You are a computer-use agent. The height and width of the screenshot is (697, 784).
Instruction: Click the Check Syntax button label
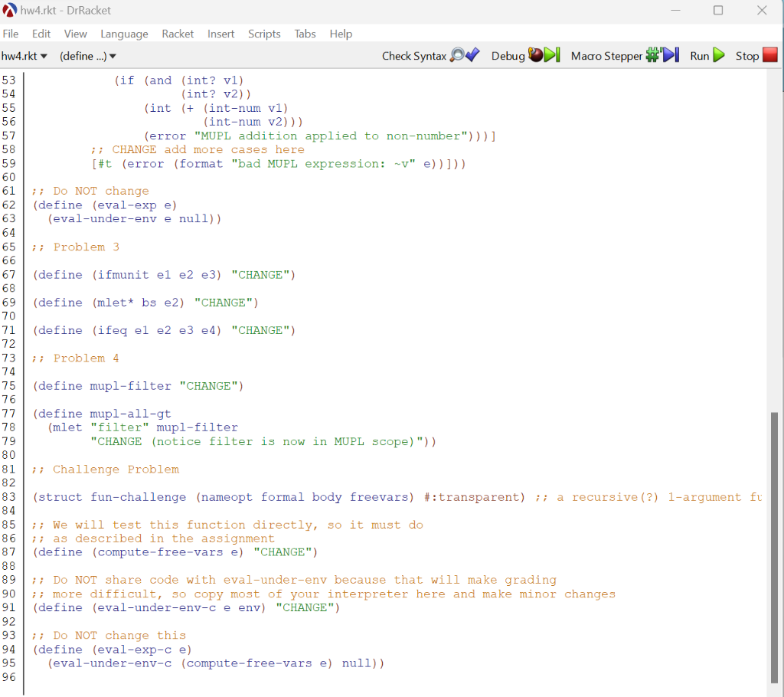coord(414,56)
